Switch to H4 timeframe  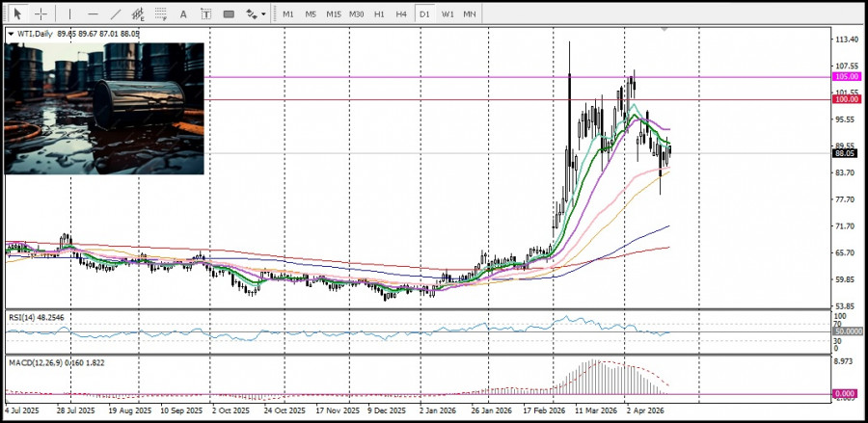pos(401,13)
